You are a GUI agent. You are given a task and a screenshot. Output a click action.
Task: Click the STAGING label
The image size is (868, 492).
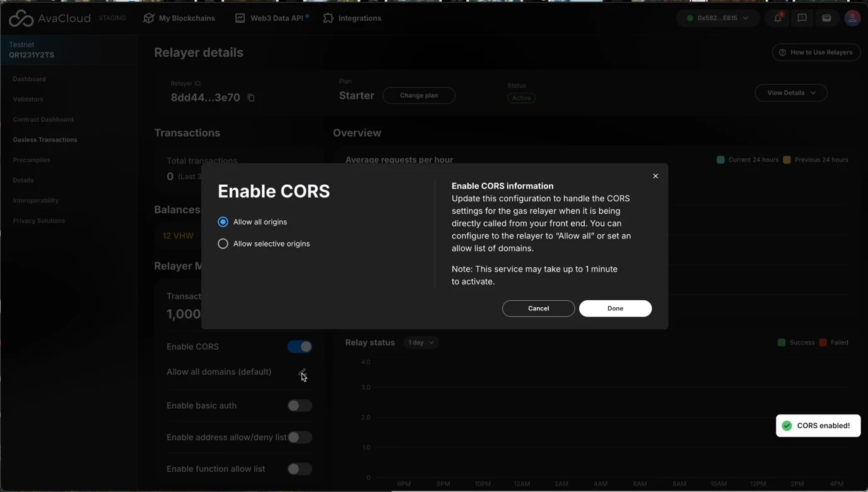pos(112,18)
